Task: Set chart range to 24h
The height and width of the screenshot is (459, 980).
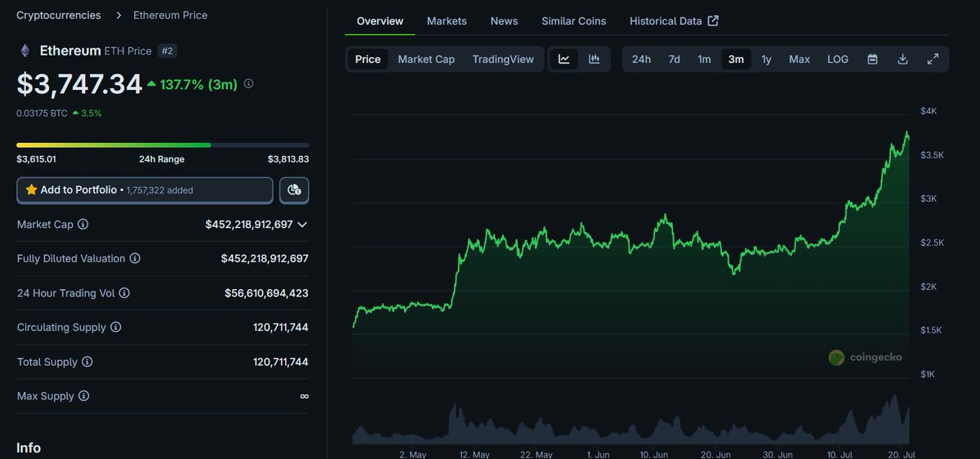Action: (x=641, y=59)
